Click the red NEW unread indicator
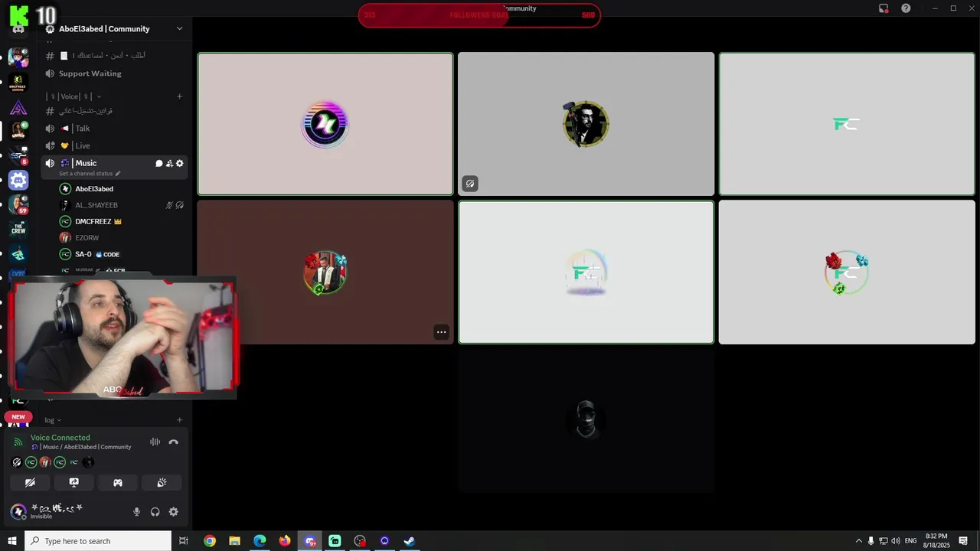The height and width of the screenshot is (551, 980). click(x=18, y=417)
